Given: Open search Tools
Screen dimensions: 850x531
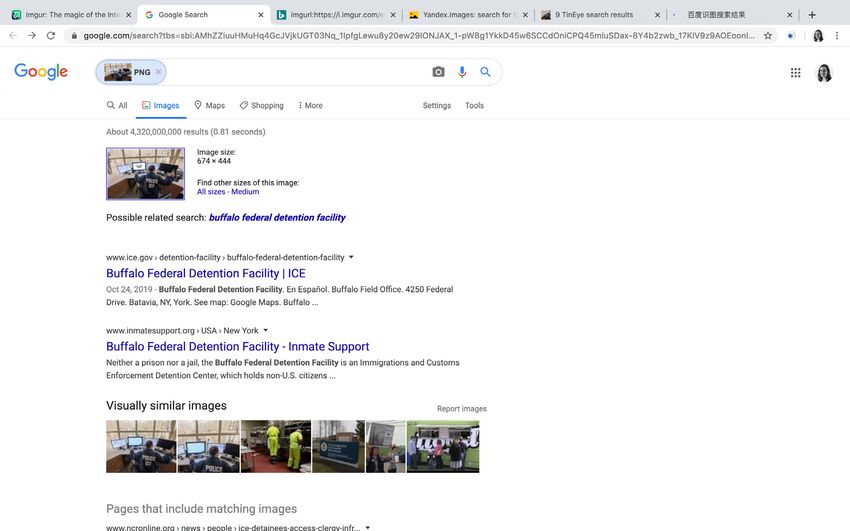Looking at the screenshot, I should pyautogui.click(x=474, y=106).
